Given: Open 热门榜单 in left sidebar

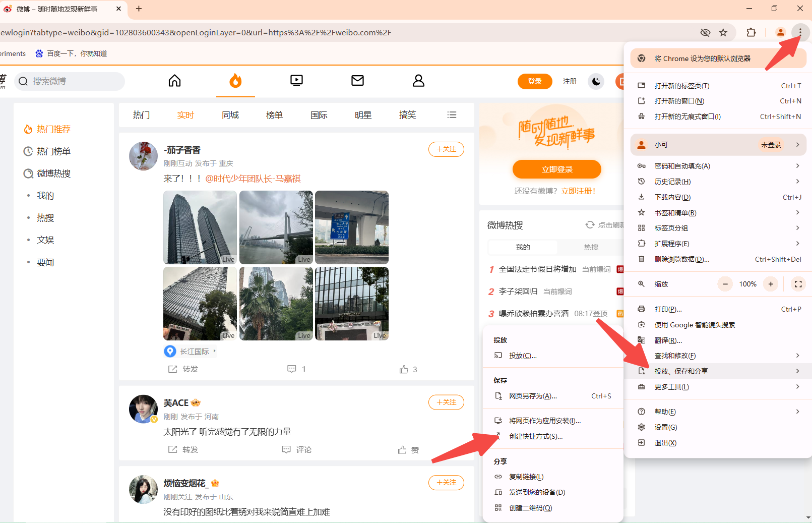Looking at the screenshot, I should [x=53, y=151].
